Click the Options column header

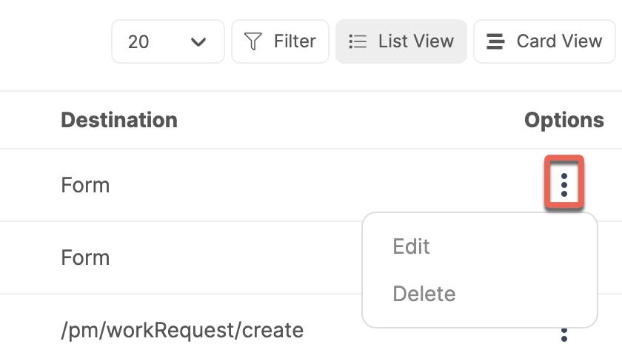(x=564, y=120)
